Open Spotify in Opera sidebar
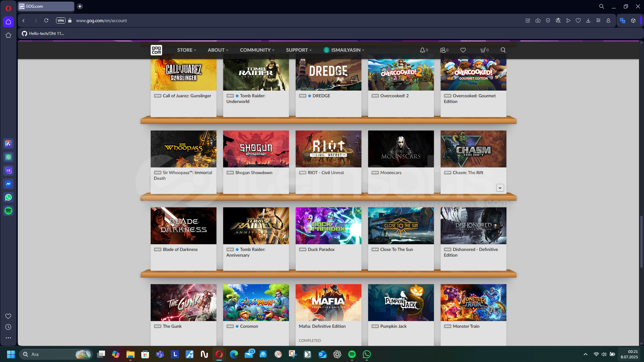 [8, 211]
